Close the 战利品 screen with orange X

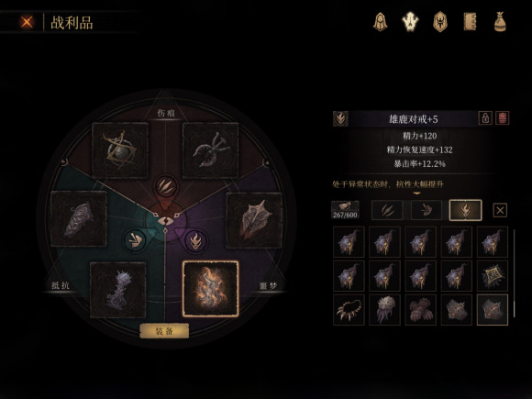pyautogui.click(x=27, y=22)
